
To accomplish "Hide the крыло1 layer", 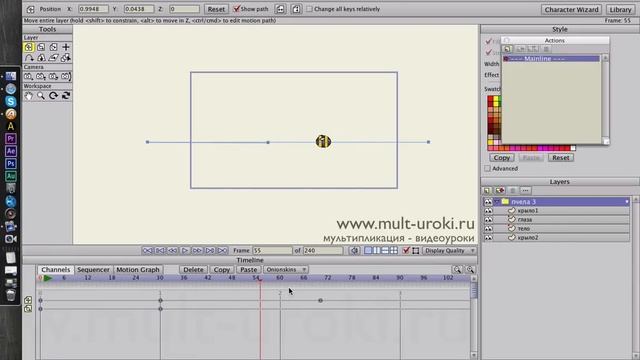I will click(x=488, y=211).
